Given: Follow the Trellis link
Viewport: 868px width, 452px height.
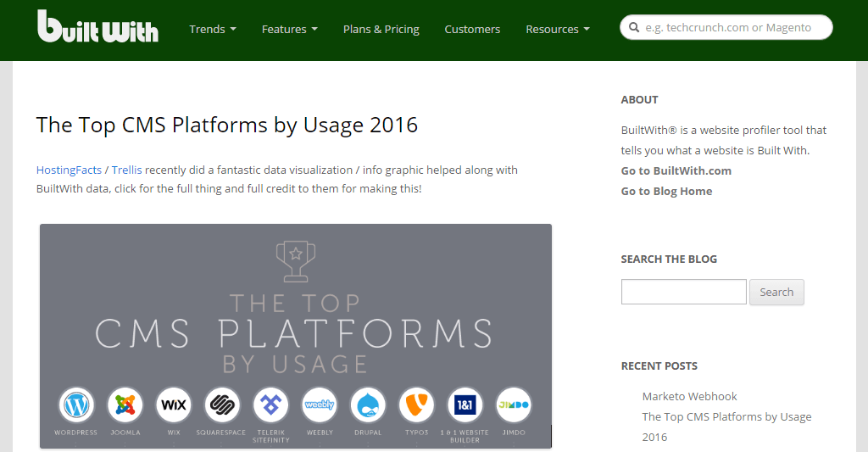Looking at the screenshot, I should pyautogui.click(x=127, y=170).
